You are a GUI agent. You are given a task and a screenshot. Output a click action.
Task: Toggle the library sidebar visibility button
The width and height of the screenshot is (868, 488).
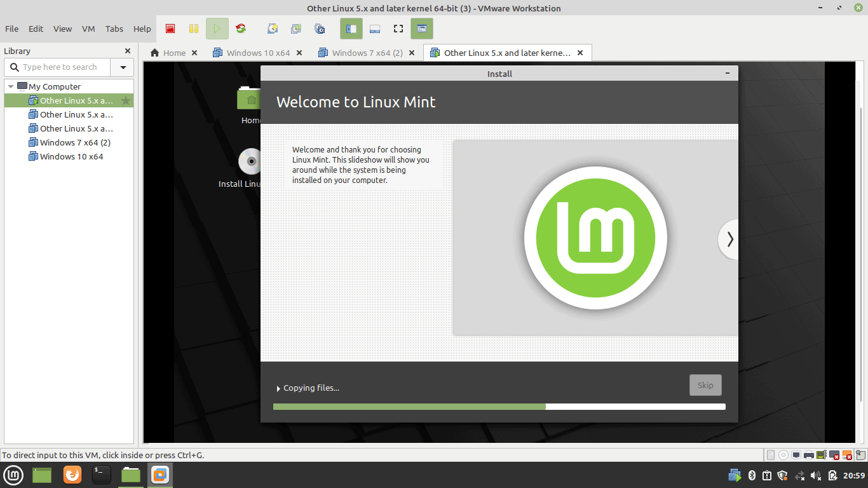point(351,29)
